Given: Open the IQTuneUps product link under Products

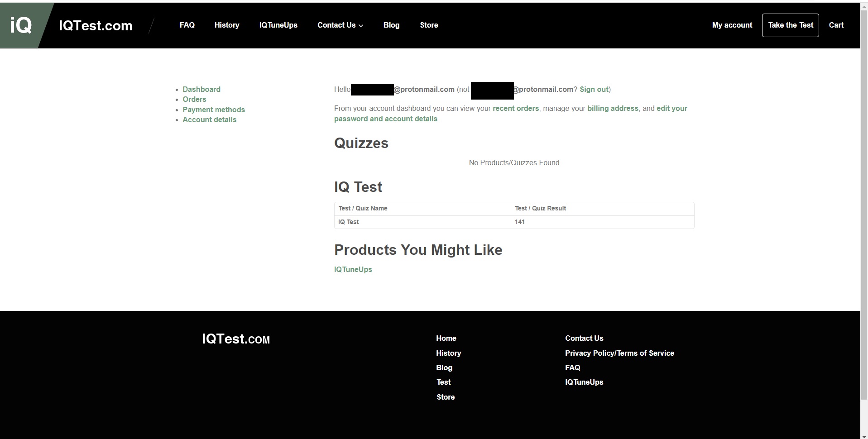Looking at the screenshot, I should 353,269.
